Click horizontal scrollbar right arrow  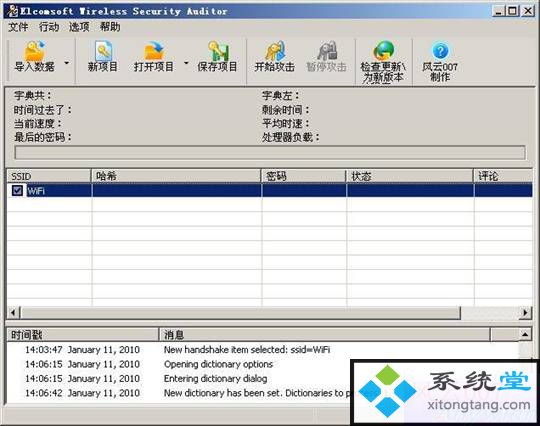(x=526, y=313)
